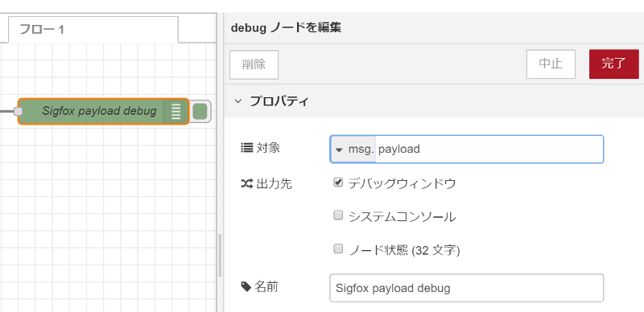
Task: Click the プロパティ section label
Action: [x=279, y=101]
